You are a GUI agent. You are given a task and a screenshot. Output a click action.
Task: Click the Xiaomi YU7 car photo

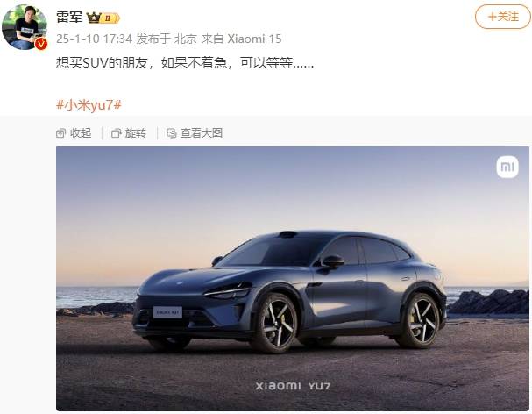[293, 279]
